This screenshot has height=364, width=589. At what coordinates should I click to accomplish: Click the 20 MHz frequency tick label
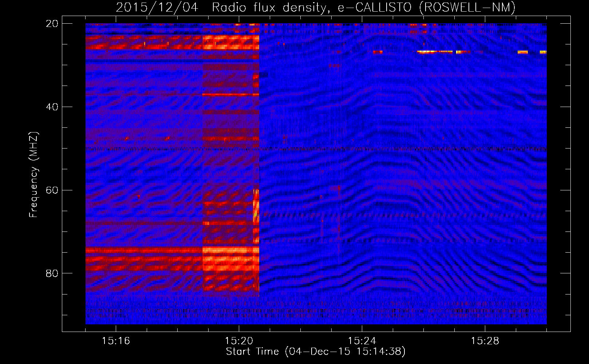pyautogui.click(x=52, y=24)
